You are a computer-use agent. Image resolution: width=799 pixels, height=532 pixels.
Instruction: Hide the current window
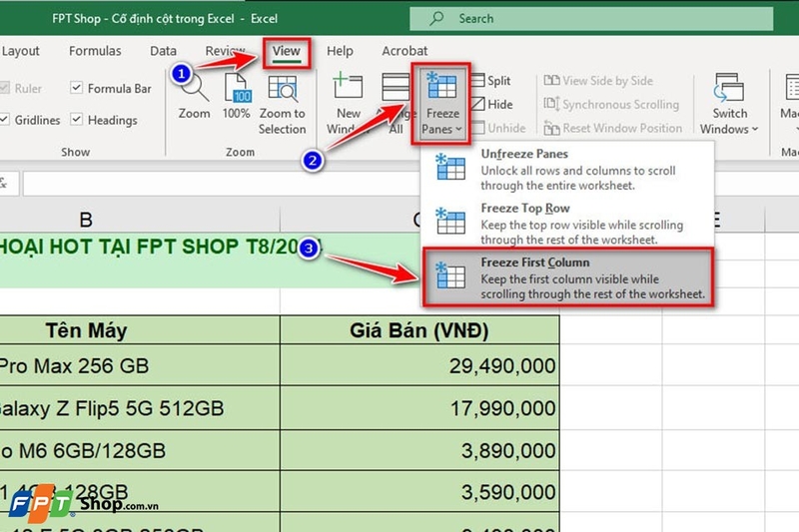click(x=491, y=105)
